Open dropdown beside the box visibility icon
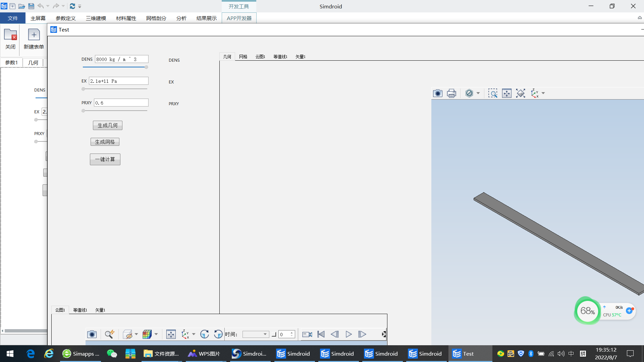The width and height of the screenshot is (644, 362). click(136, 334)
